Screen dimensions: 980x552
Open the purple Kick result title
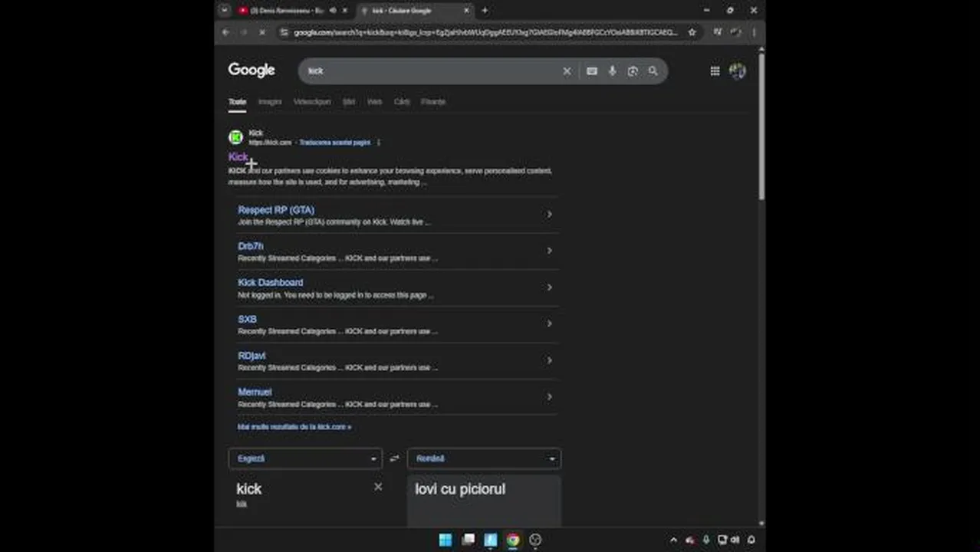click(x=238, y=156)
